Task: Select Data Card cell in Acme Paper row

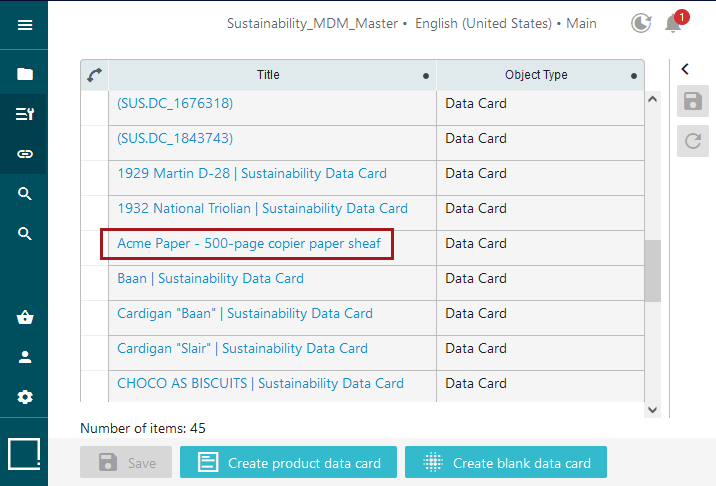Action: coord(541,248)
